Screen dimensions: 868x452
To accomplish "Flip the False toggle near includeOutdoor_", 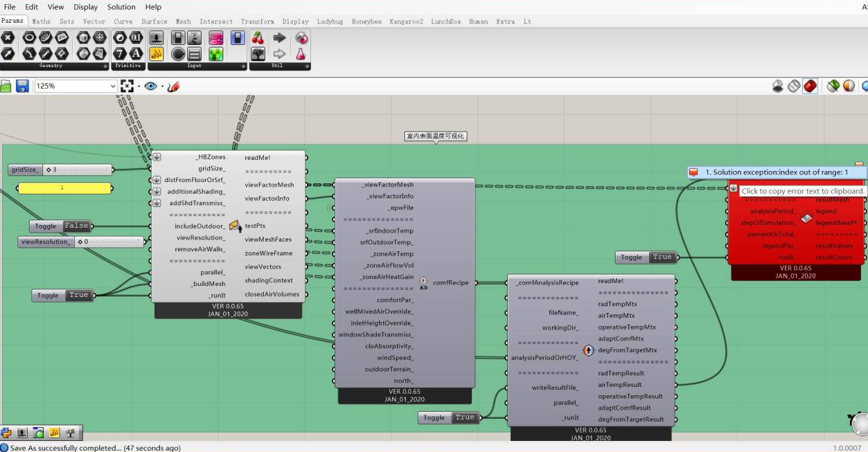I will [76, 226].
